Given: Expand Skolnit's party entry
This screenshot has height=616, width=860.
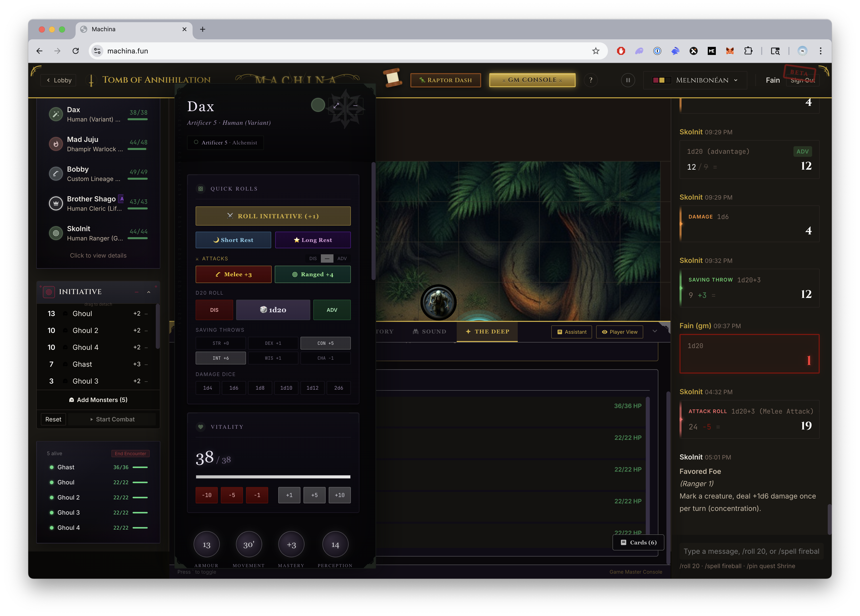Looking at the screenshot, I should tap(98, 233).
